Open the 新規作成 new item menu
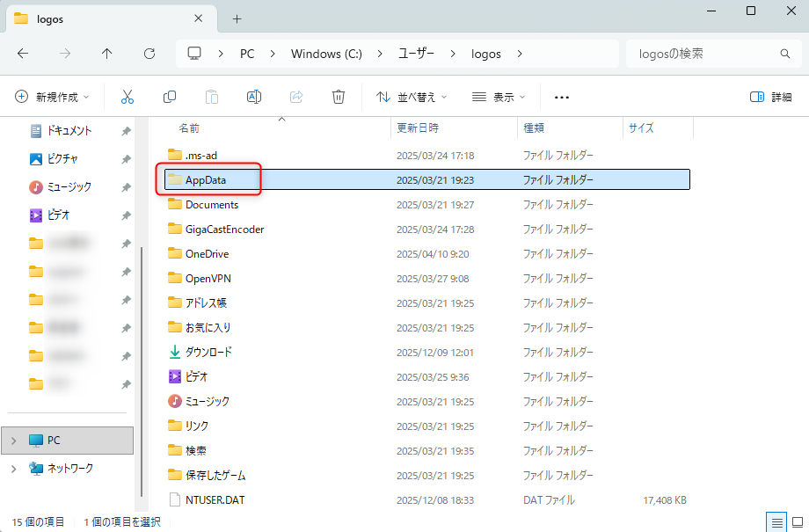Image resolution: width=809 pixels, height=532 pixels. (52, 97)
